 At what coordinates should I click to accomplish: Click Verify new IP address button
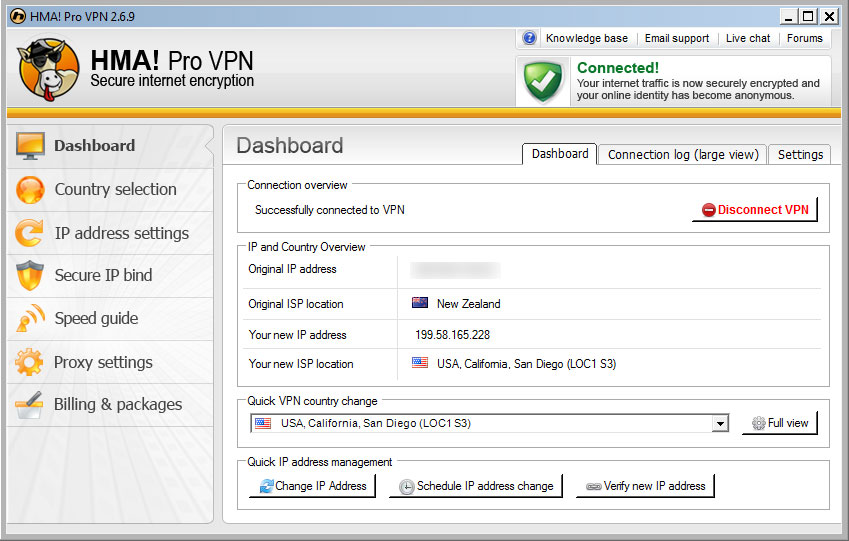pyautogui.click(x=645, y=486)
